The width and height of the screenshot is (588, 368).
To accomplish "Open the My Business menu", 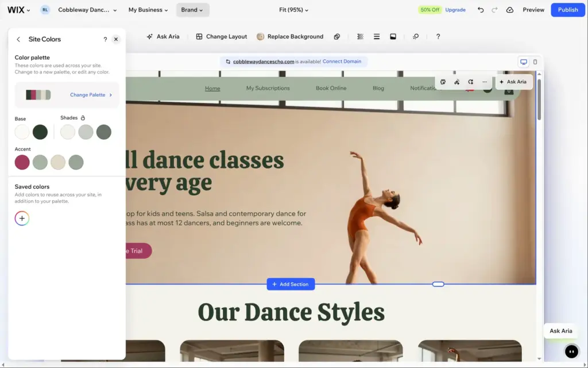I will [x=148, y=10].
